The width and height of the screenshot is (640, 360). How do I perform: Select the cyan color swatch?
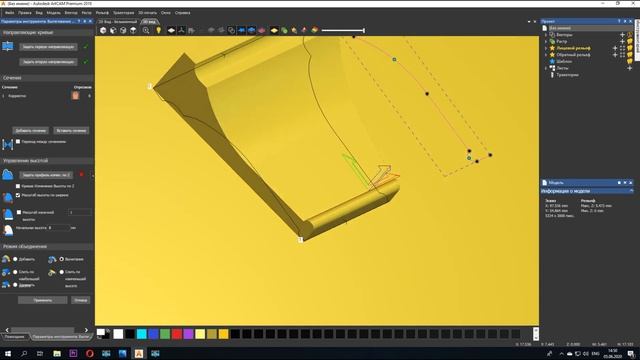pyautogui.click(x=142, y=334)
